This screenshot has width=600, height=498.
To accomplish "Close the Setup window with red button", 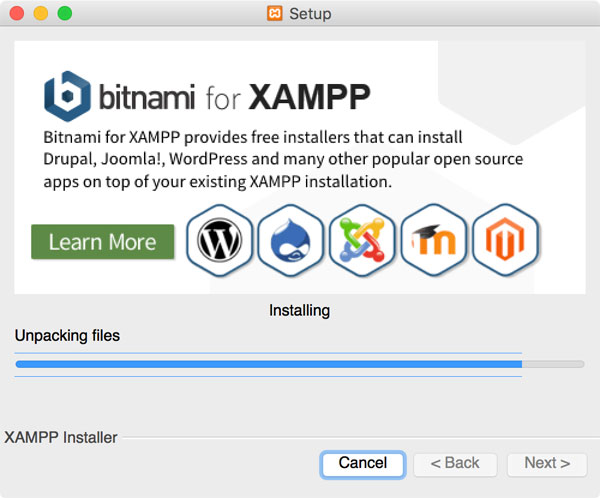I will click(17, 13).
